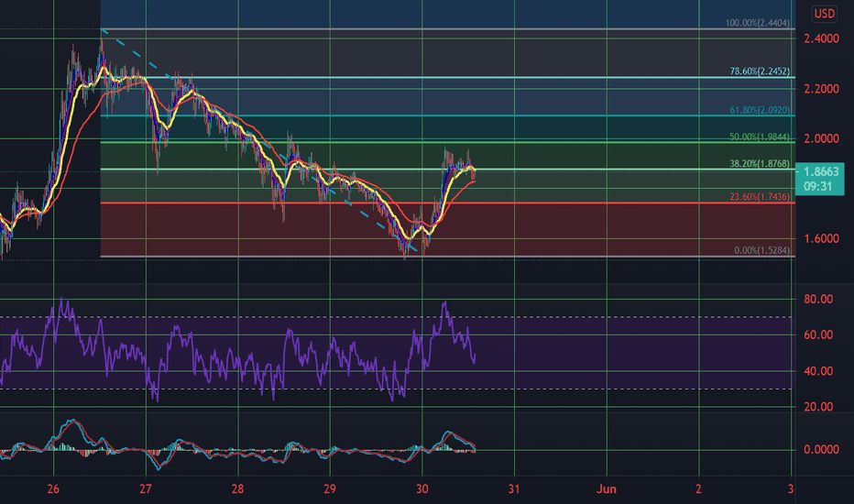Click the MACD 0.0000 scale label
Image resolution: width=854 pixels, height=504 pixels.
821,450
